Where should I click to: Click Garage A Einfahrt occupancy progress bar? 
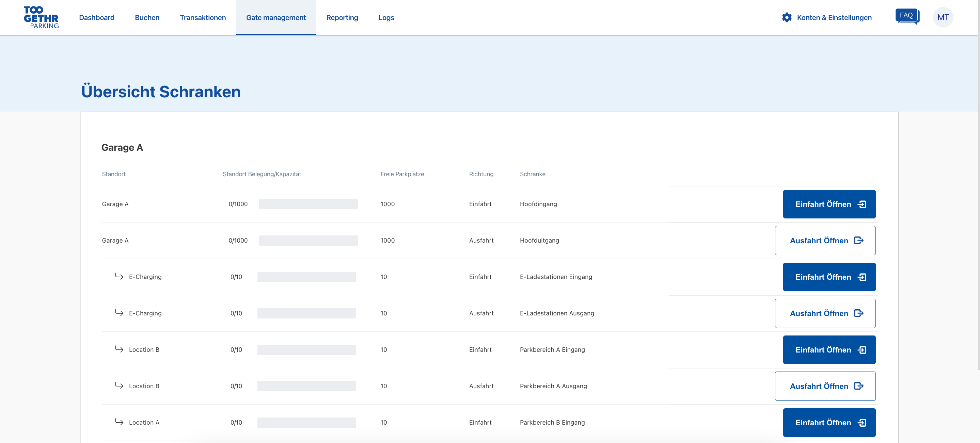[x=308, y=204]
